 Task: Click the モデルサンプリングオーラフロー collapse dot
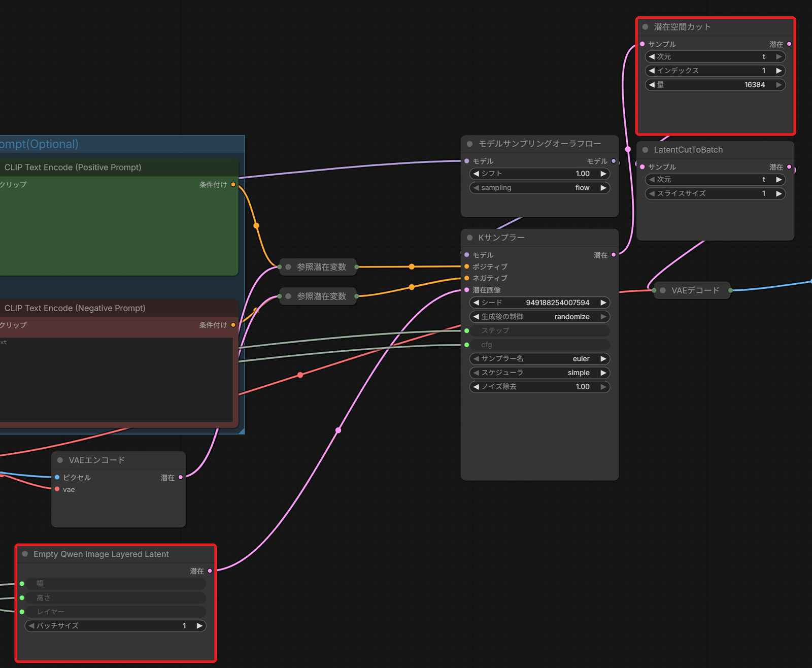tap(469, 144)
